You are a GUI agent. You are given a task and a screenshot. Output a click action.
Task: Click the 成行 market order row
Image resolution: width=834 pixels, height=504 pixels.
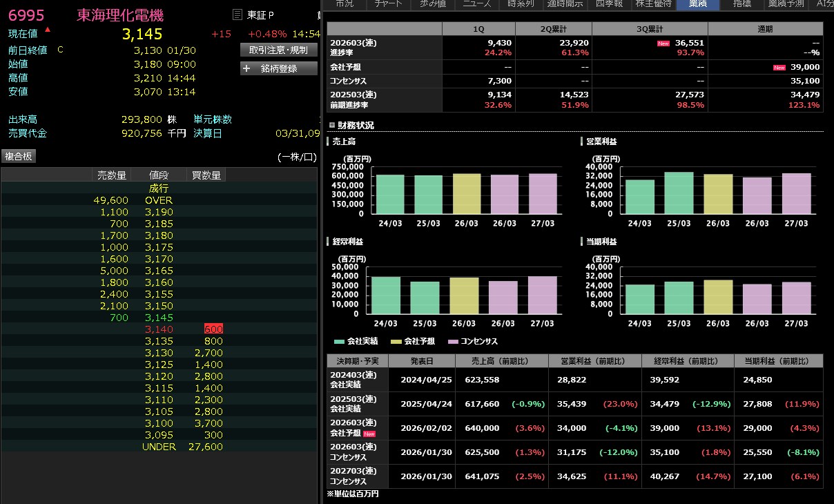click(159, 188)
